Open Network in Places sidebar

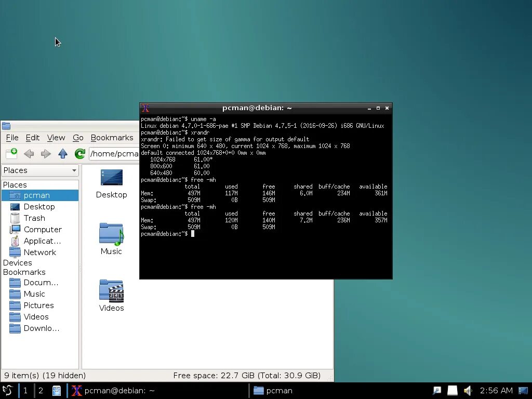click(40, 252)
